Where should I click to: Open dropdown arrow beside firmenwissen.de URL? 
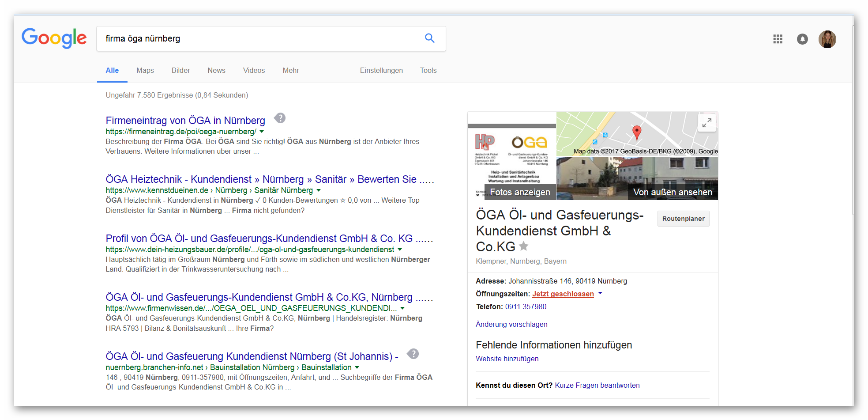pyautogui.click(x=402, y=308)
